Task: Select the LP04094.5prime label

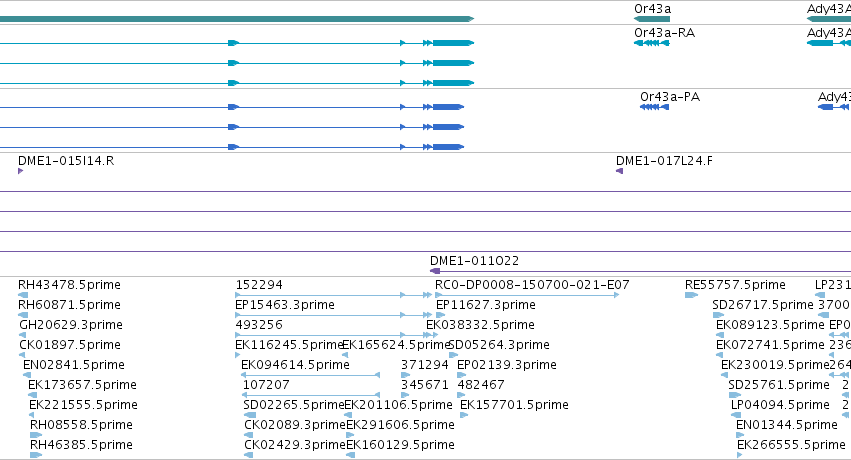Action: 780,405
